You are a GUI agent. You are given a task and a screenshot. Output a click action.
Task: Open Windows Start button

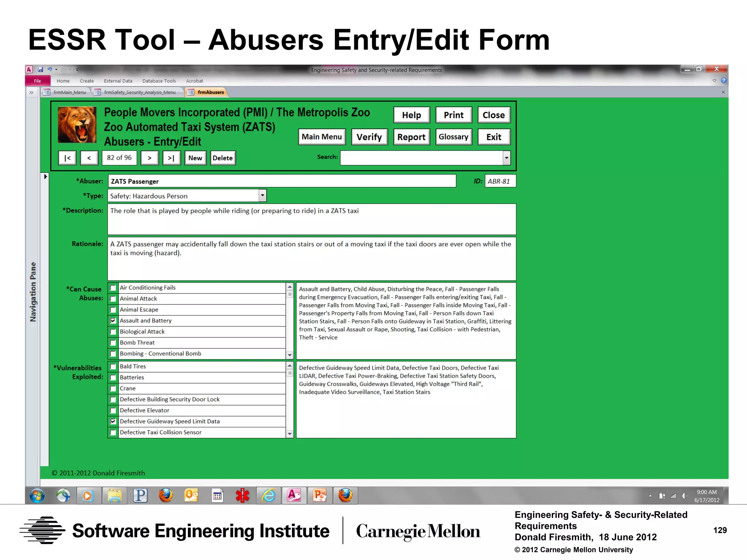(x=37, y=495)
